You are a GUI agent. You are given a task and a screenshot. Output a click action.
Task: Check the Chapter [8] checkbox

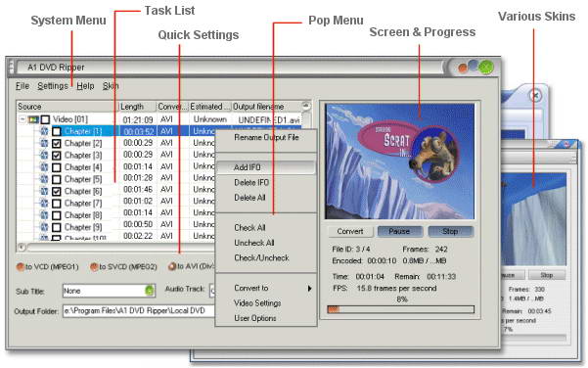(56, 215)
